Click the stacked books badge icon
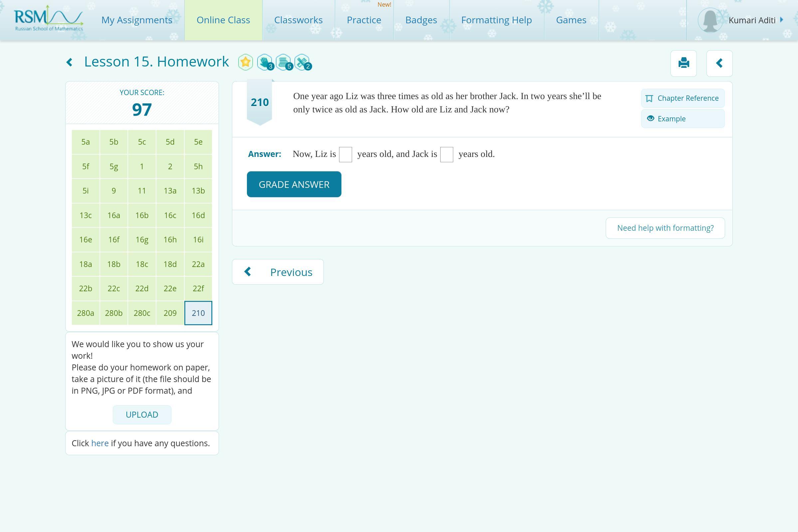Viewport: 798px width, 532px height. click(x=283, y=63)
